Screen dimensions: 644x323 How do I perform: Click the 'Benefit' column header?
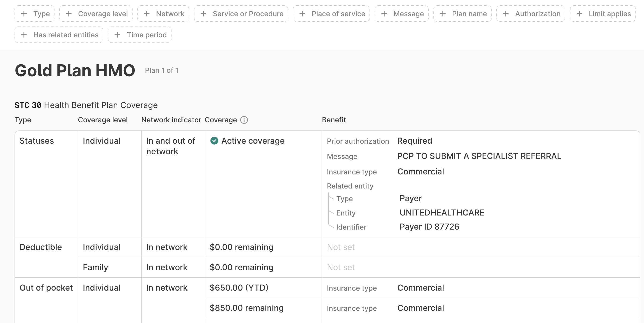click(x=334, y=120)
